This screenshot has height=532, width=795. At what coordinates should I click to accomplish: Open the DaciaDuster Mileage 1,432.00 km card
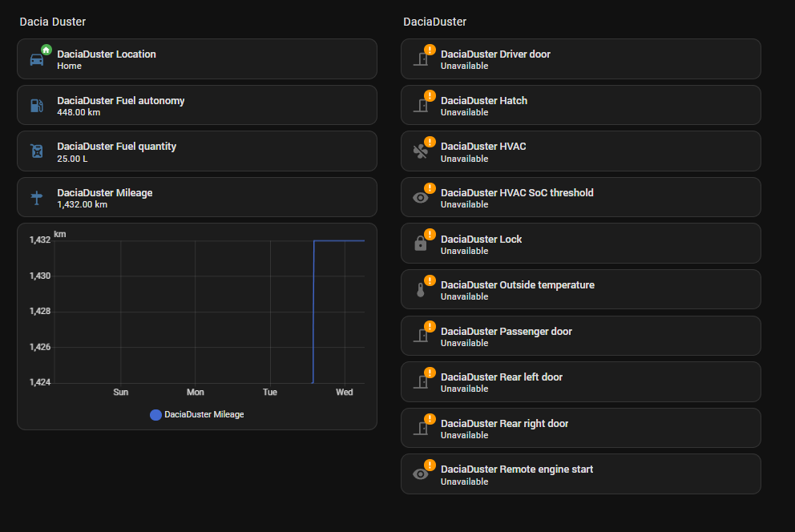(x=196, y=197)
